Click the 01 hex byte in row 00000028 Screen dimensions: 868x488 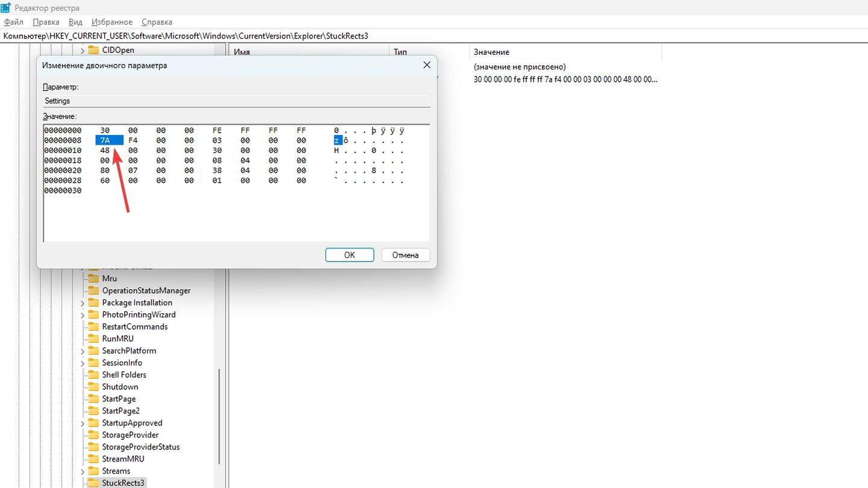(x=218, y=181)
